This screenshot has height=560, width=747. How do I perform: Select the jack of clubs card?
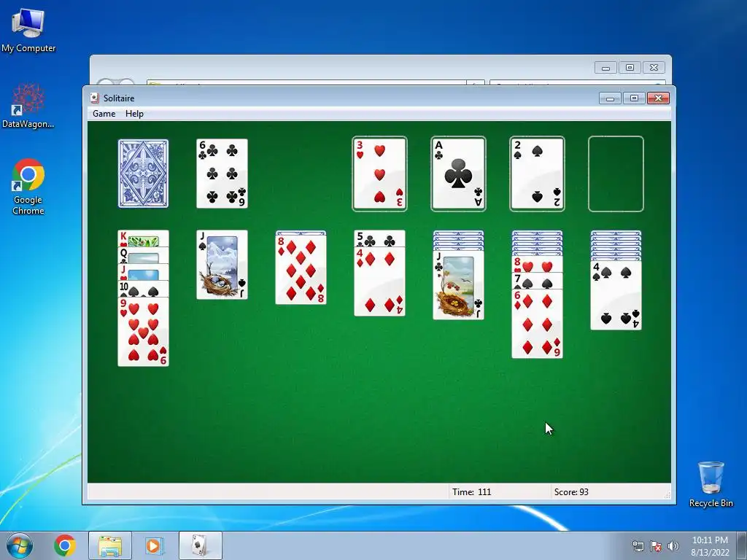click(x=458, y=285)
